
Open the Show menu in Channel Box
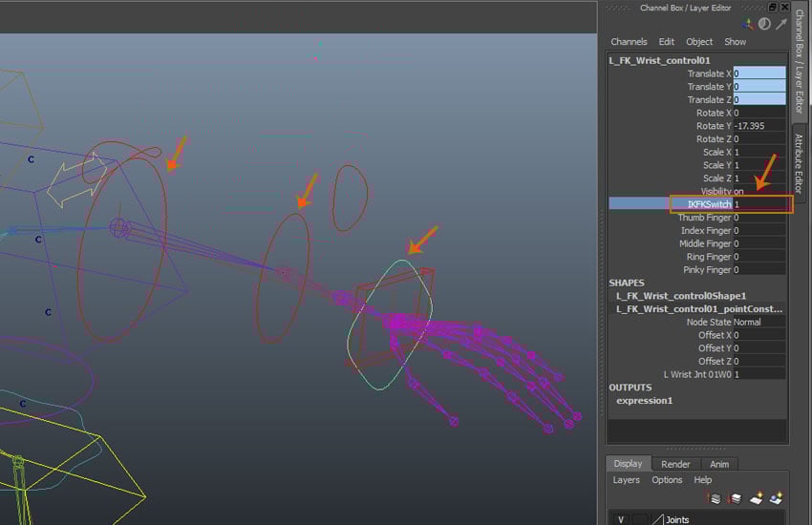coord(735,42)
